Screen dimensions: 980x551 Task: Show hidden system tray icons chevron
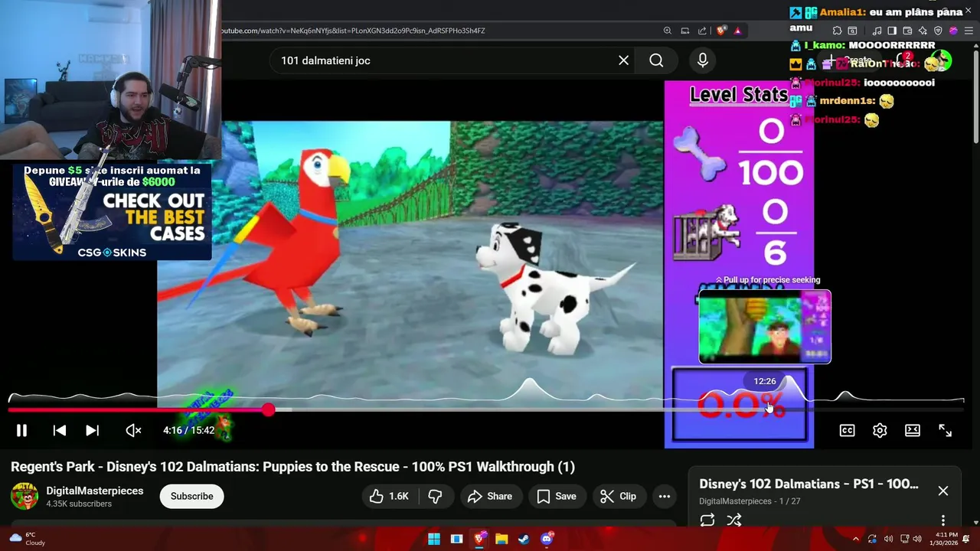click(856, 539)
